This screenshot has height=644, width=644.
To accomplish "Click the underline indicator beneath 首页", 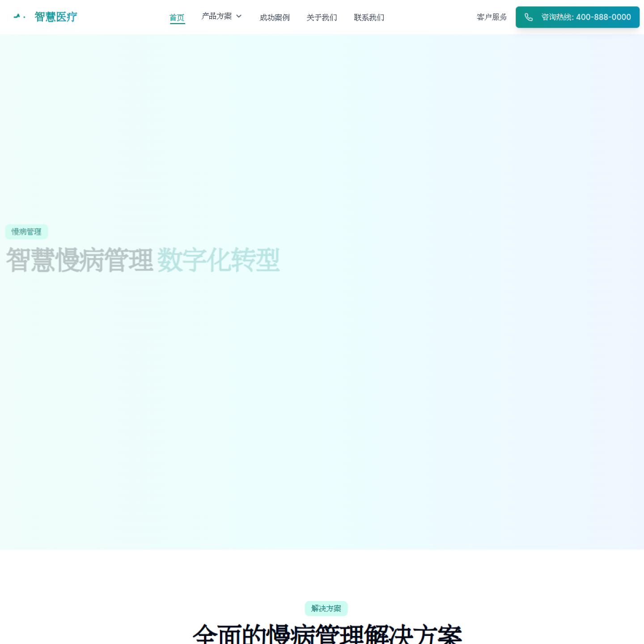I will [178, 23].
